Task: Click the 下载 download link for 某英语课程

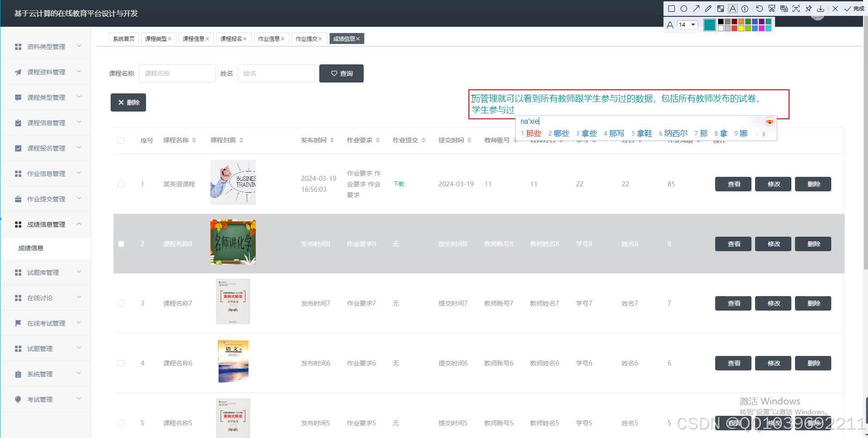Action: [398, 184]
